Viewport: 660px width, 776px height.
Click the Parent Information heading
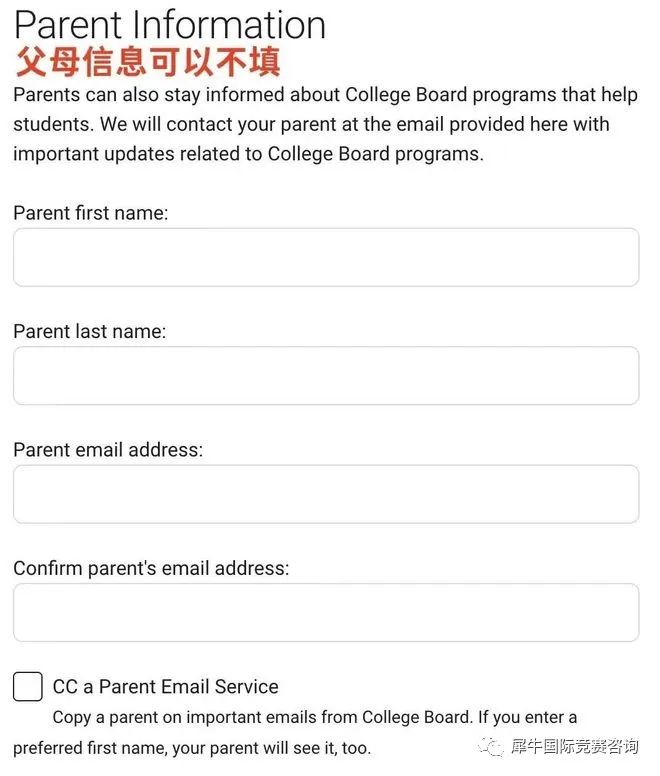[x=170, y=24]
